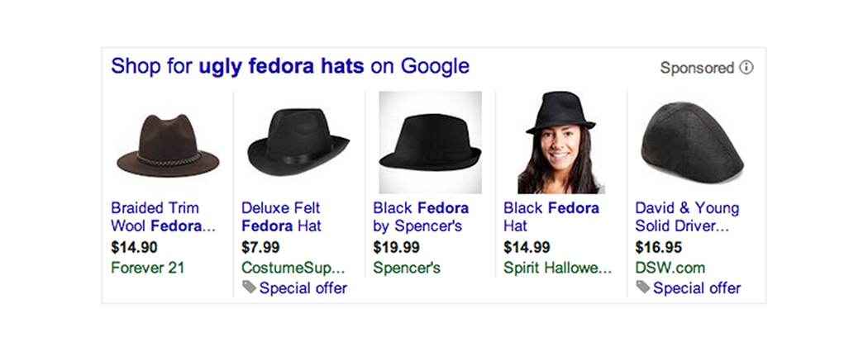
Task: Open Black Fedora by Spencer's link
Action: coord(421,217)
